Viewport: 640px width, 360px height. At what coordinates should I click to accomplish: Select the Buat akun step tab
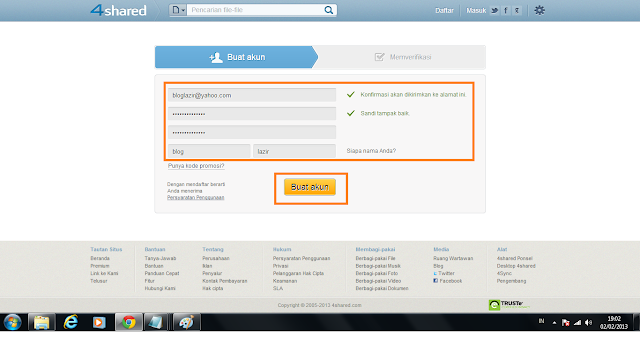[236, 57]
